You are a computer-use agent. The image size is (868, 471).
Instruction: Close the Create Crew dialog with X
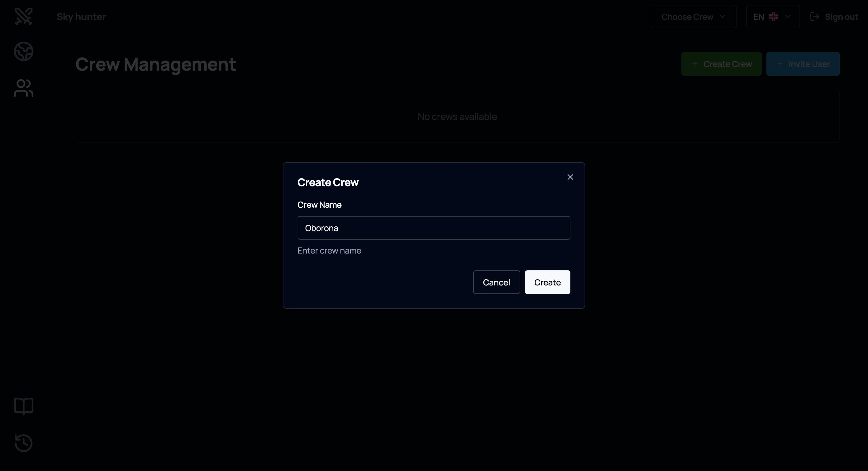(x=570, y=177)
